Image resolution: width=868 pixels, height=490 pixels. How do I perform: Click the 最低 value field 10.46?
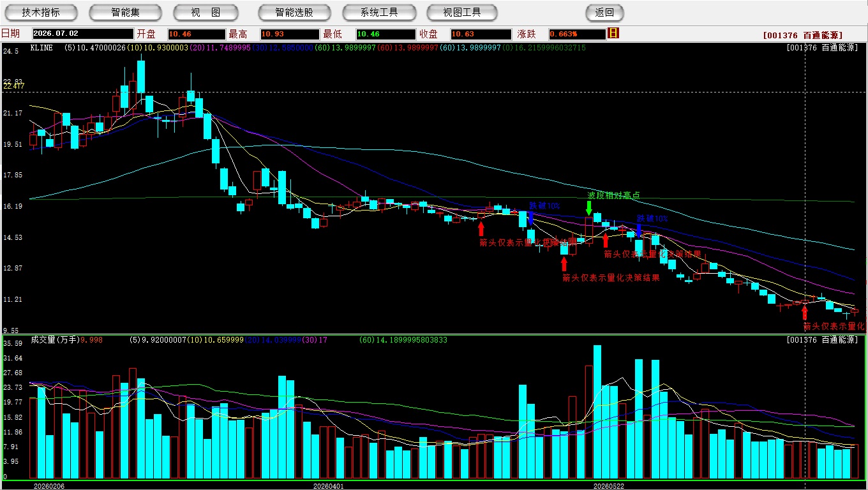click(385, 34)
